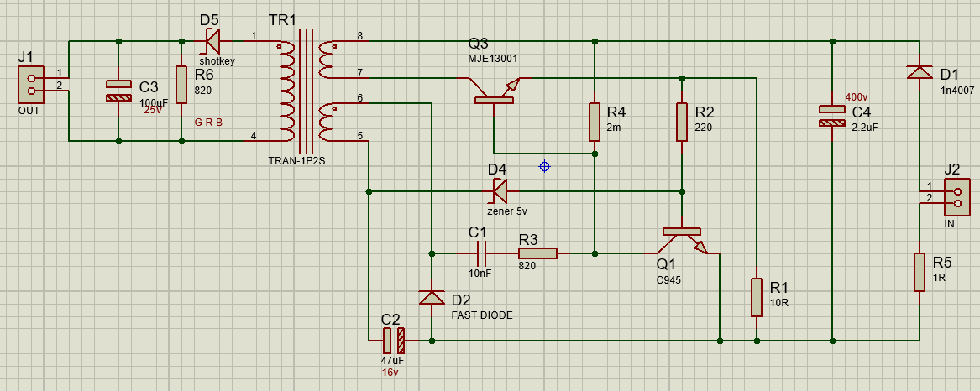Select the '2.2uF' value label
The image size is (980, 391).
pyautogui.click(x=865, y=128)
